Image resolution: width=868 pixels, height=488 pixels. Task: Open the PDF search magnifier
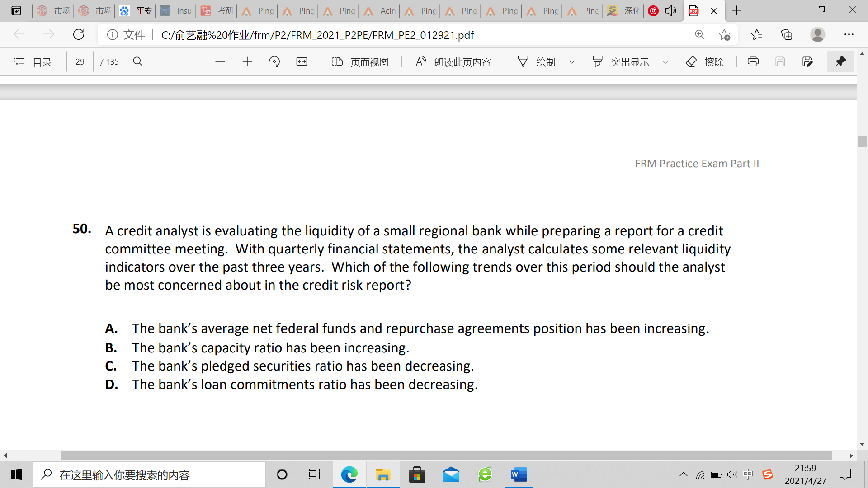click(x=138, y=62)
